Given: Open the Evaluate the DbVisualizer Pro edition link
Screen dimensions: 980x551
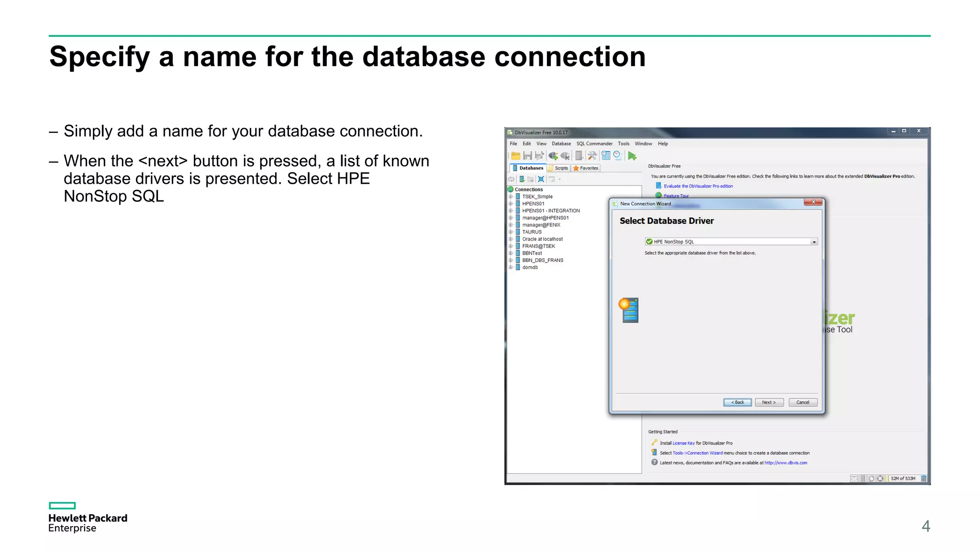Looking at the screenshot, I should click(x=698, y=186).
